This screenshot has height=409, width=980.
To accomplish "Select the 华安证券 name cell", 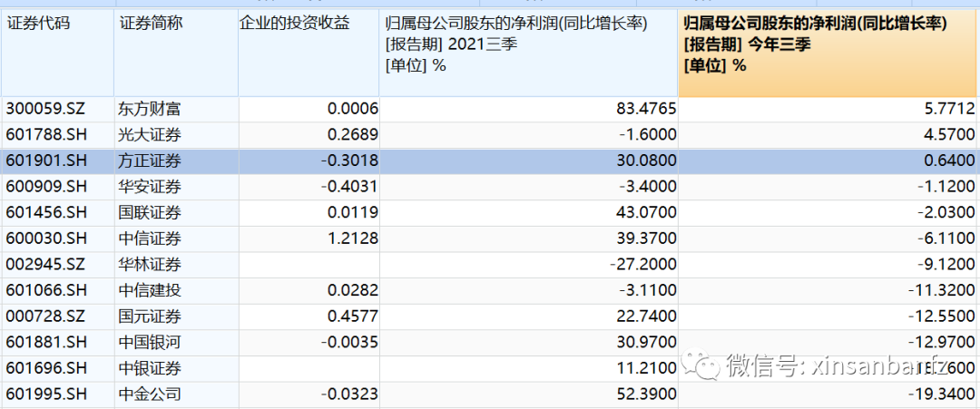I will coord(150,187).
